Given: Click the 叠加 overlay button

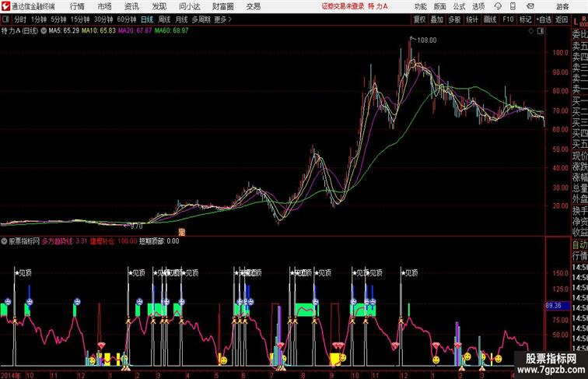Looking at the screenshot, I should [437, 19].
